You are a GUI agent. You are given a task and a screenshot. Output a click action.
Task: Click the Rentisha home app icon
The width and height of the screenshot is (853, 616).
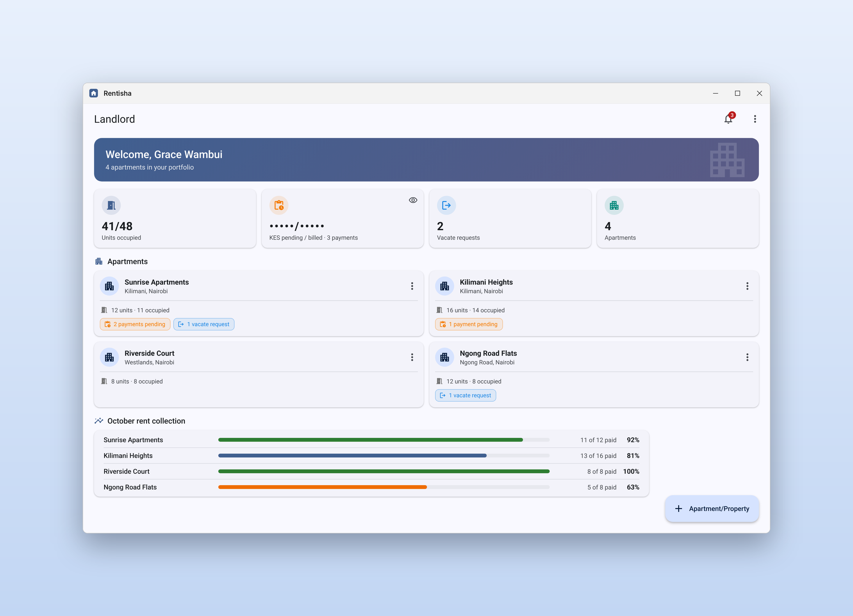tap(93, 93)
